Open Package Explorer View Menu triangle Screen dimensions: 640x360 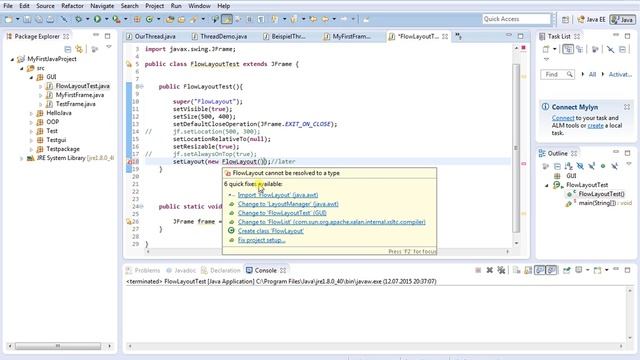pyautogui.click(x=109, y=47)
